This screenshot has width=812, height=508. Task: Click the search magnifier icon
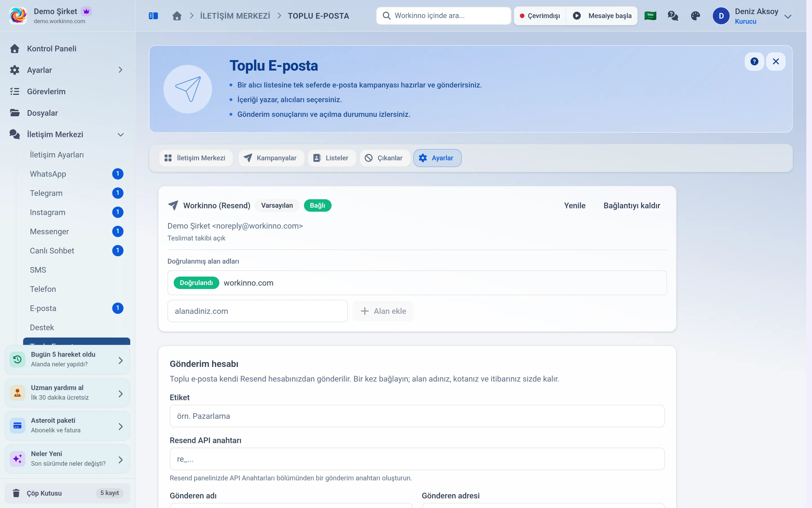[x=387, y=16]
